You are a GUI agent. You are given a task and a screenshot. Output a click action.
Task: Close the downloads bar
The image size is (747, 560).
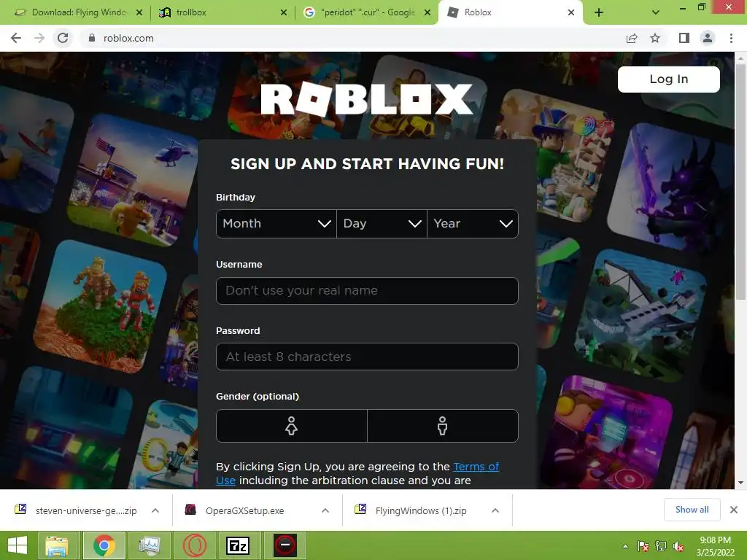point(734,510)
